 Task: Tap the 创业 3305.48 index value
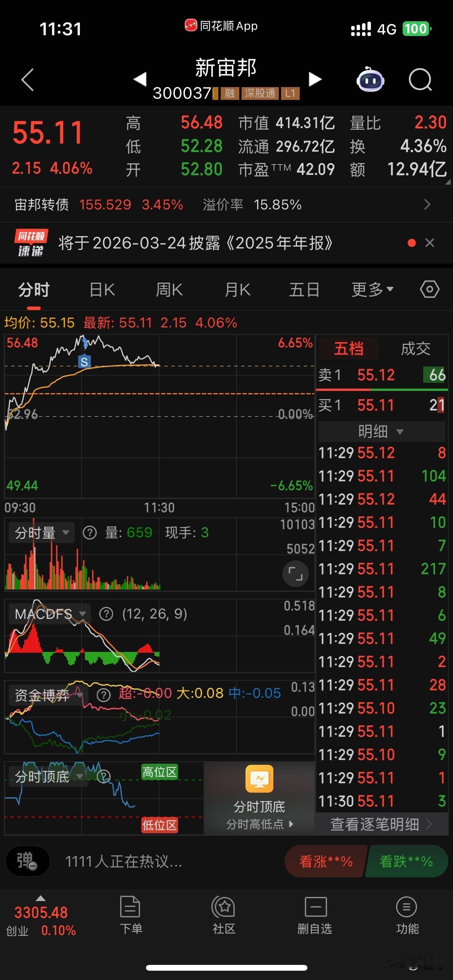point(41,912)
